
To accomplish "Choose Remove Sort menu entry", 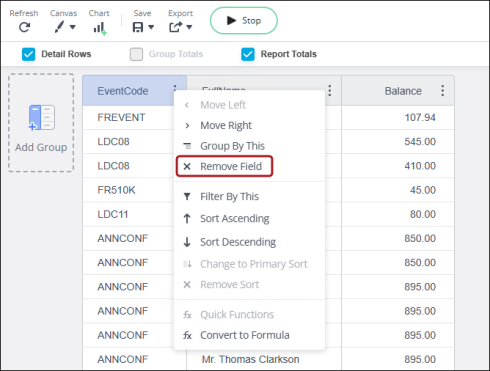I will (x=249, y=285).
